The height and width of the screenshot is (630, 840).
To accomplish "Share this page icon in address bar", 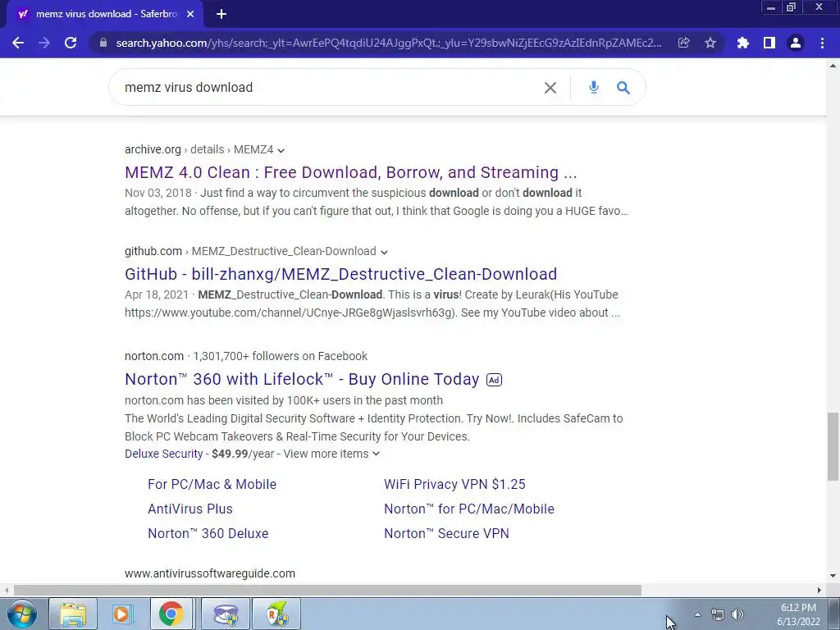I will (x=683, y=43).
